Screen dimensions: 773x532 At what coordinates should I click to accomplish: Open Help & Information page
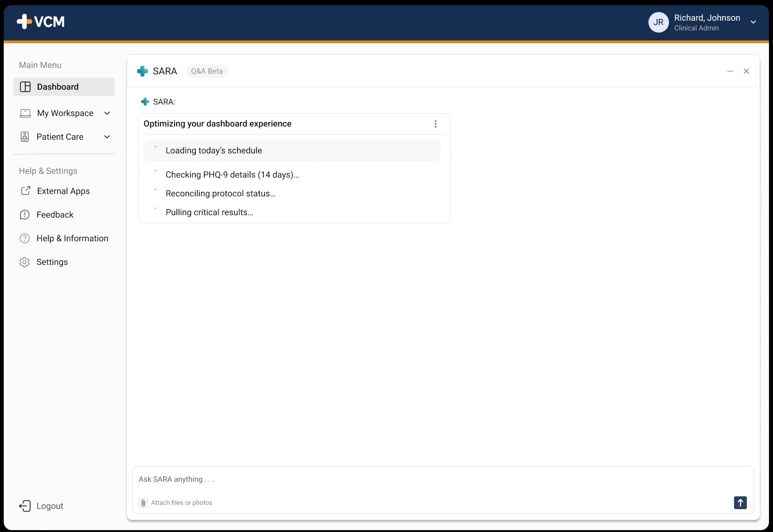coord(72,238)
